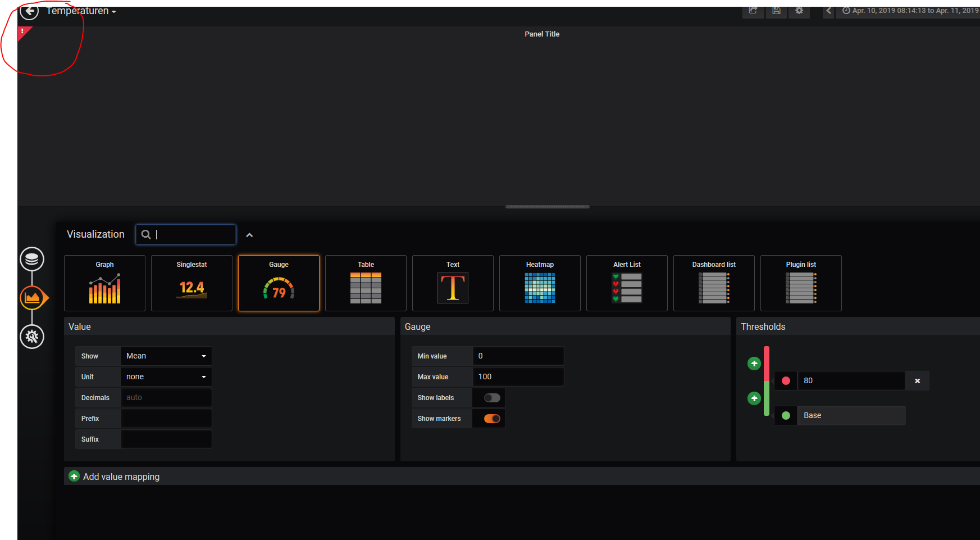980x540 pixels.
Task: Select the Heatmap visualization
Action: click(x=540, y=283)
